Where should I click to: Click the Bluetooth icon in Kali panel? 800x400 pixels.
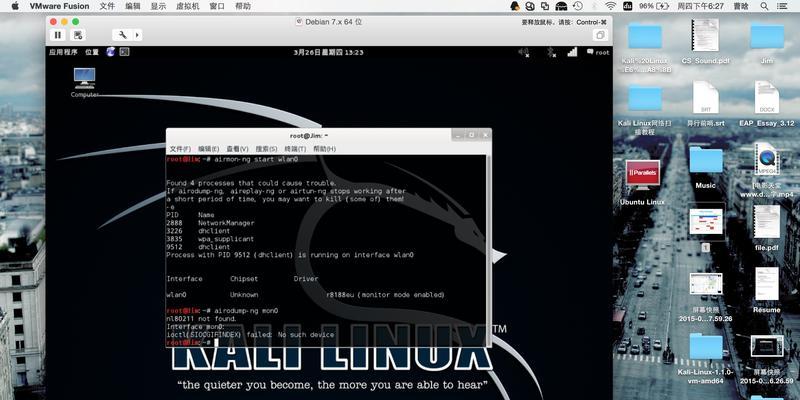pos(552,52)
